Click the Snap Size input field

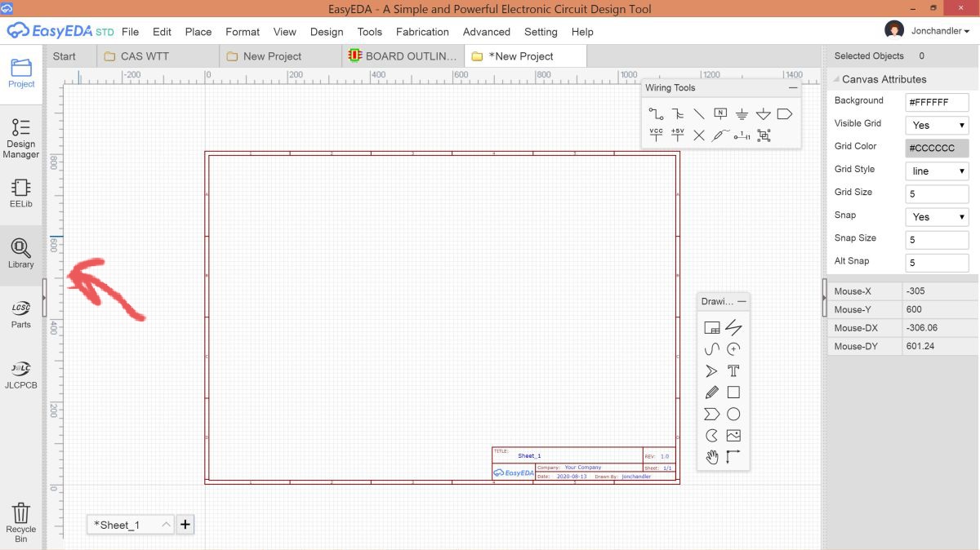click(x=937, y=240)
